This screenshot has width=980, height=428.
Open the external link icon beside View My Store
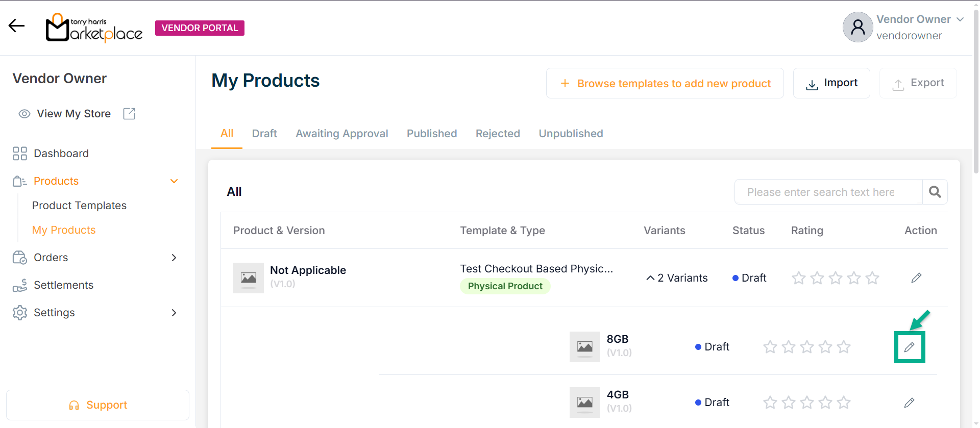click(x=129, y=114)
